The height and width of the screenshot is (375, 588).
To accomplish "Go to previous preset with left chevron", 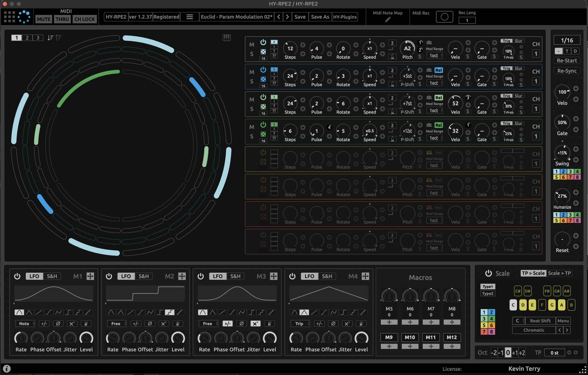I will click(279, 17).
